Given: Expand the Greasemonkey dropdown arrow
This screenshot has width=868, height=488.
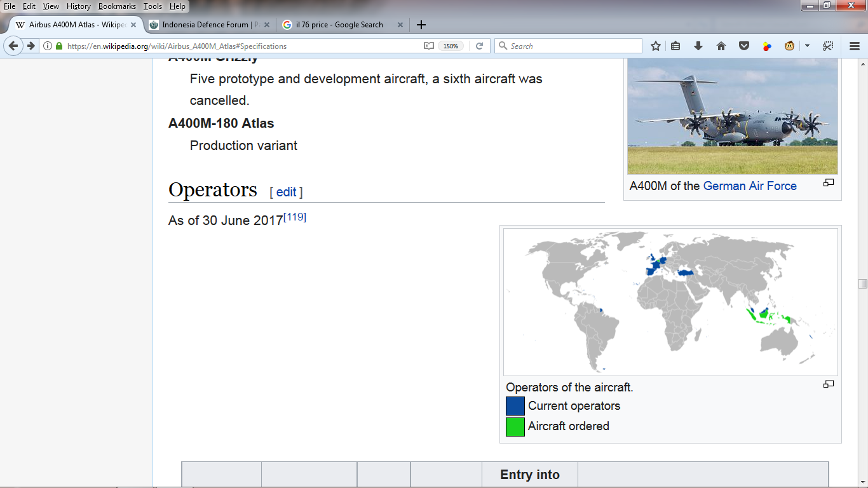Looking at the screenshot, I should pyautogui.click(x=807, y=46).
